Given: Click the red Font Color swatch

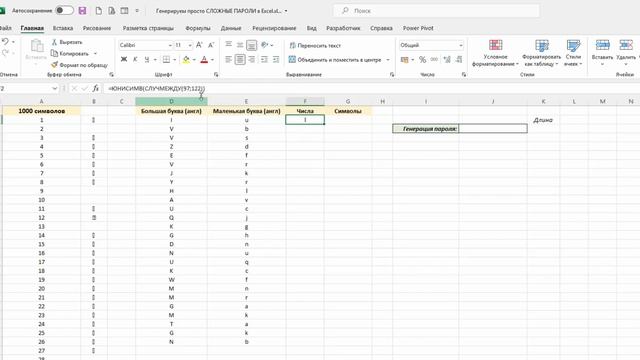Looking at the screenshot, I should point(204,60).
